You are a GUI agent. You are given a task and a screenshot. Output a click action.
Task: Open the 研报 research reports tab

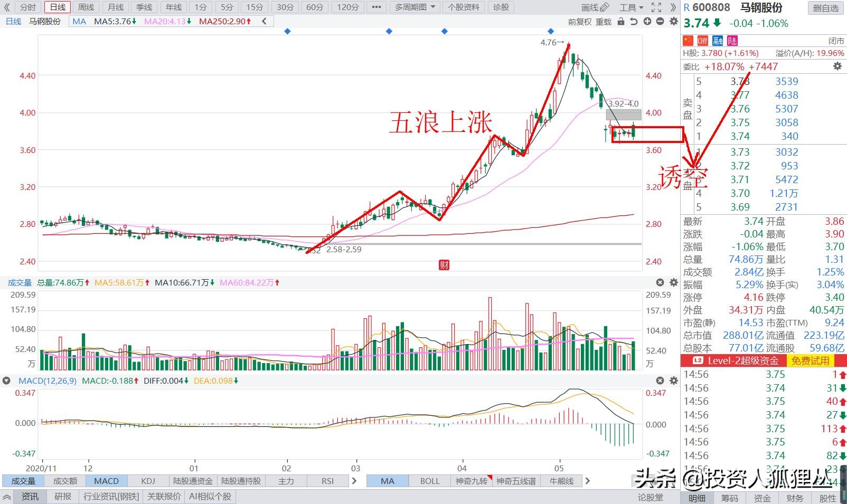[63, 497]
